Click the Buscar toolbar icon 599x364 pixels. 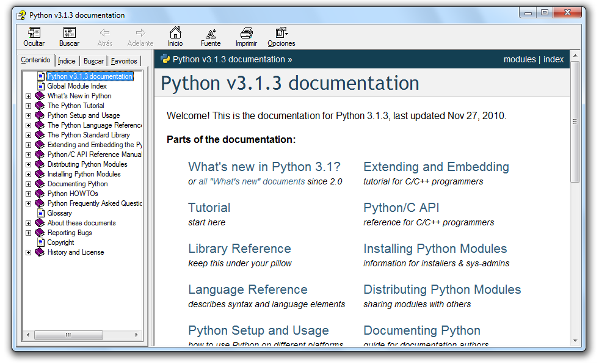coord(69,33)
